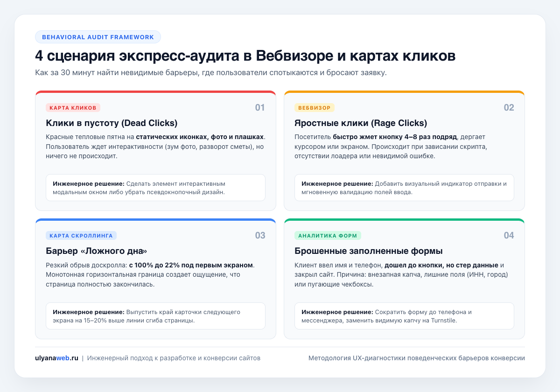
Task: Click text 'Причина: внезапная капча' in card 04
Action: [375, 275]
